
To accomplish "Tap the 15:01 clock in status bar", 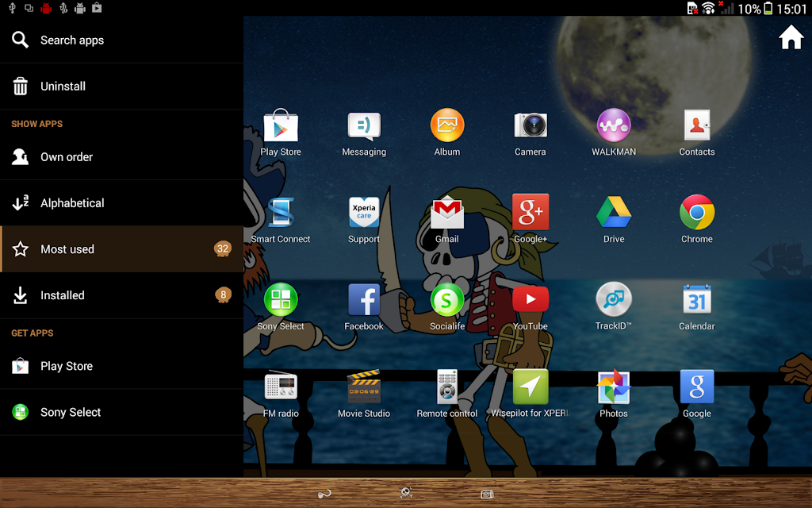I will coord(792,9).
